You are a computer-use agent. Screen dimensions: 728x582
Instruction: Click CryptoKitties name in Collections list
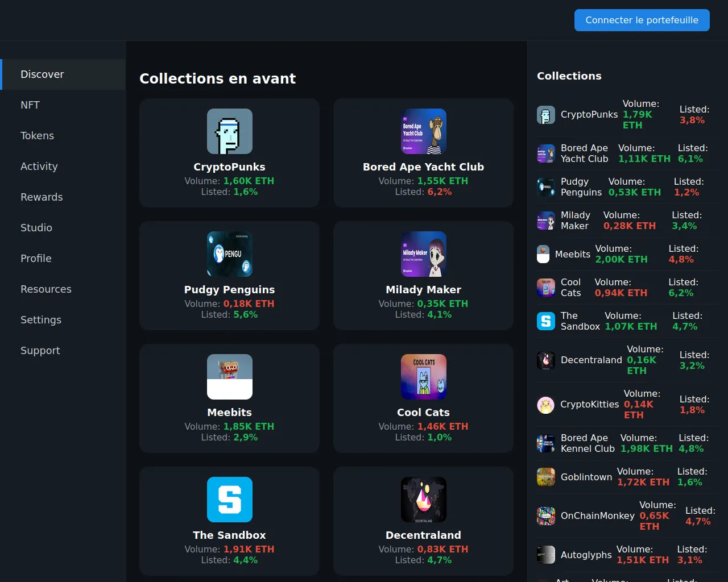point(590,405)
